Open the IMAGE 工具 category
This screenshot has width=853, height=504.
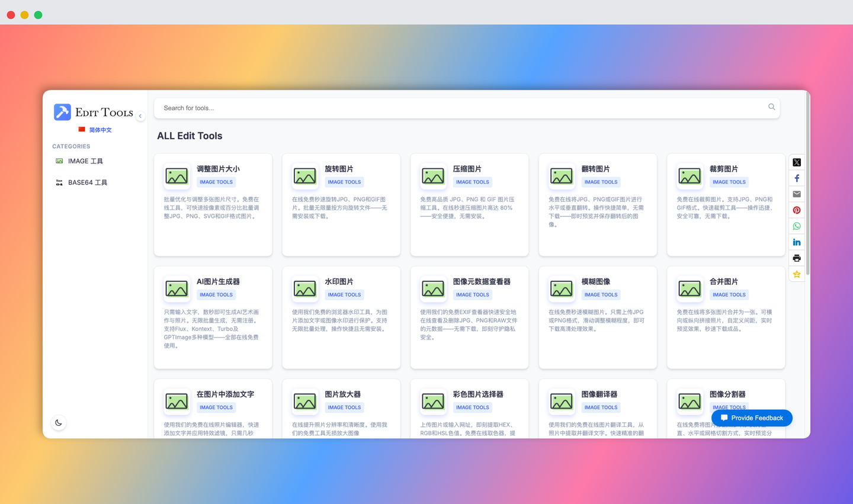tap(85, 161)
